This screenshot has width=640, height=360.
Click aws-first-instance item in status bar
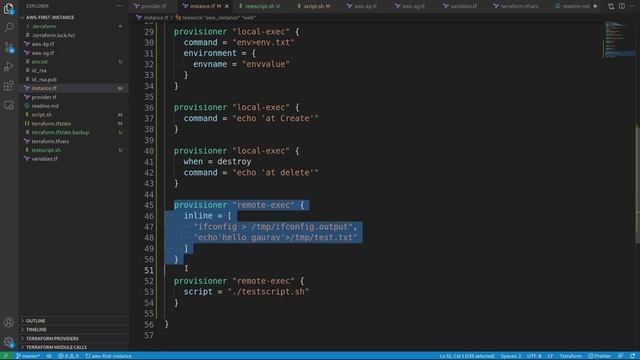click(x=108, y=356)
